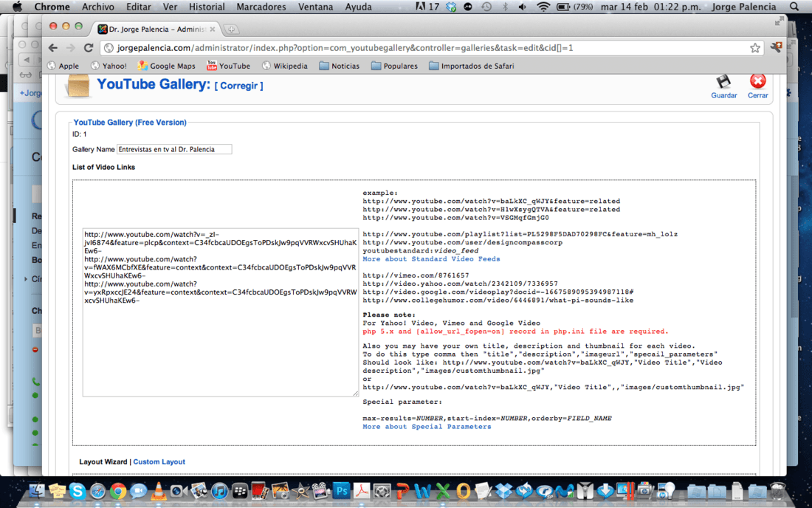
Task: Click More about Special Parameters link
Action: pyautogui.click(x=427, y=427)
